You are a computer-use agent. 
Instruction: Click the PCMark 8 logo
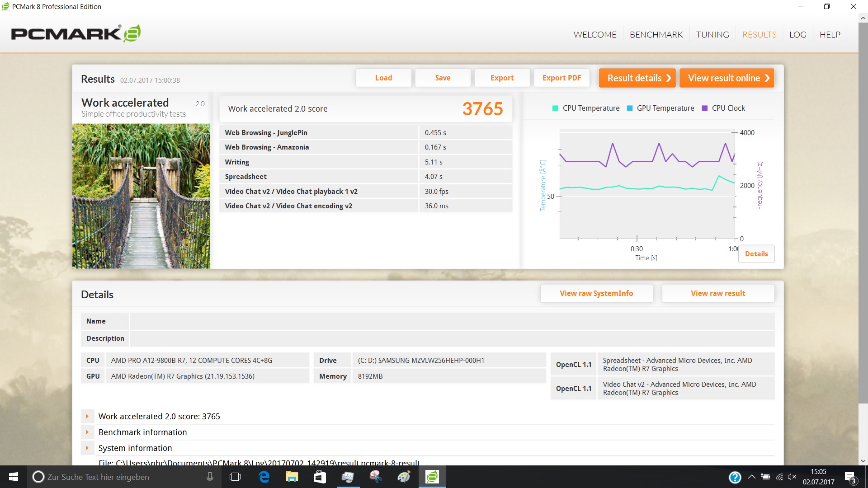click(75, 34)
